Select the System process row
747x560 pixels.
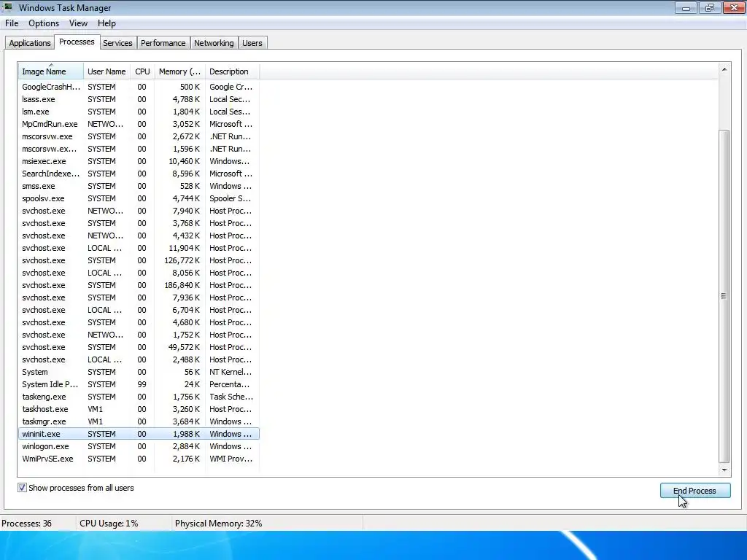(x=139, y=371)
